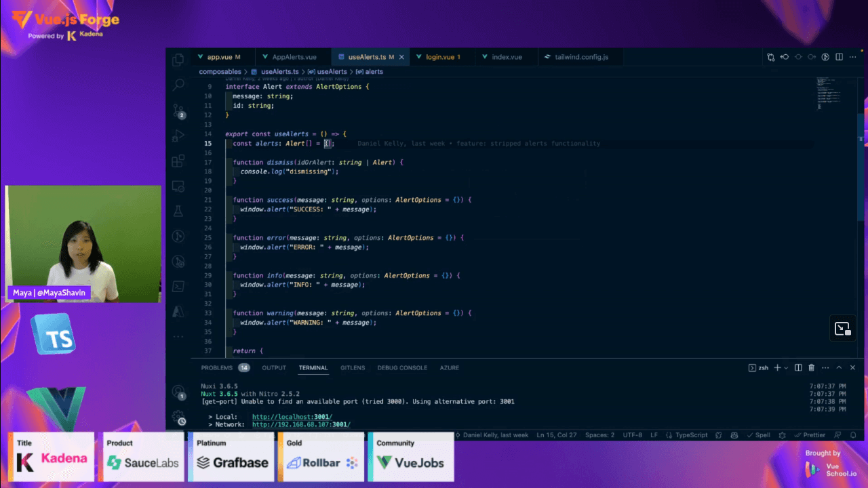868x488 pixels.
Task: Toggle Prettier in the status bar
Action: [810, 435]
